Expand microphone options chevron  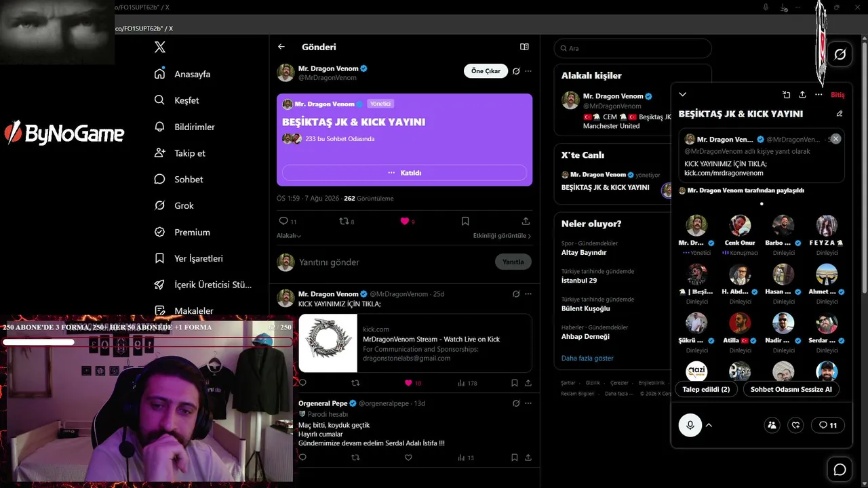(x=709, y=425)
